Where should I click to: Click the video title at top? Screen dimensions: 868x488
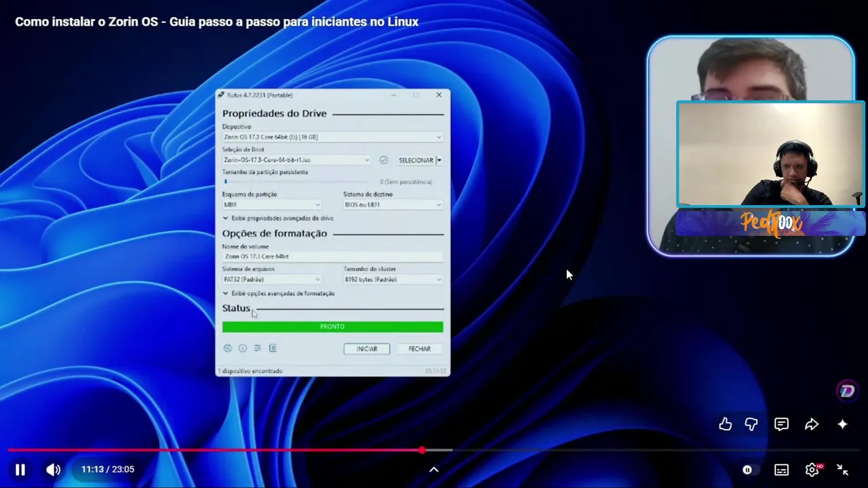tap(216, 22)
